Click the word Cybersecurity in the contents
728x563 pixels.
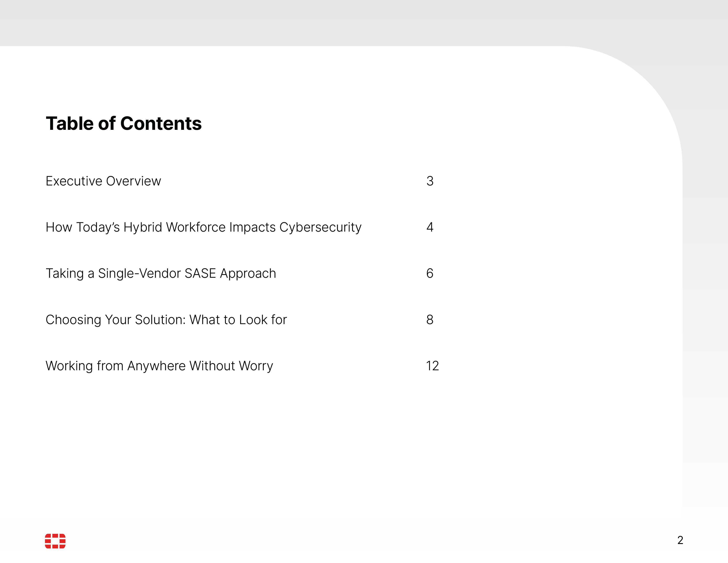pos(320,227)
